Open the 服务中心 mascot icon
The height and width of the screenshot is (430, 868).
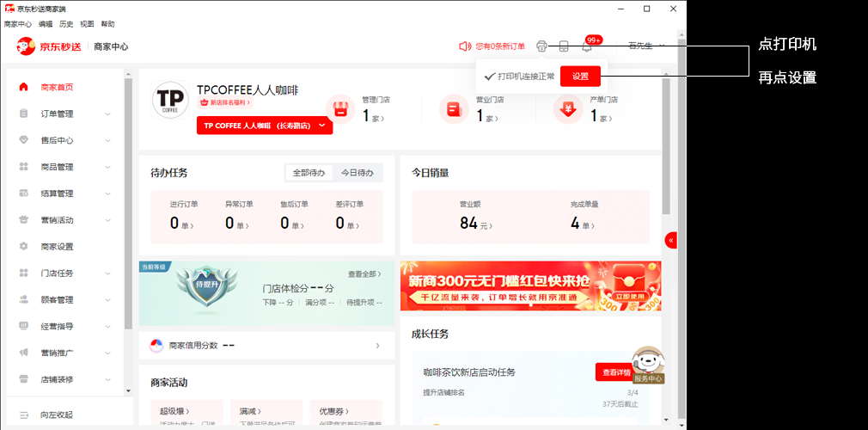[x=648, y=365]
